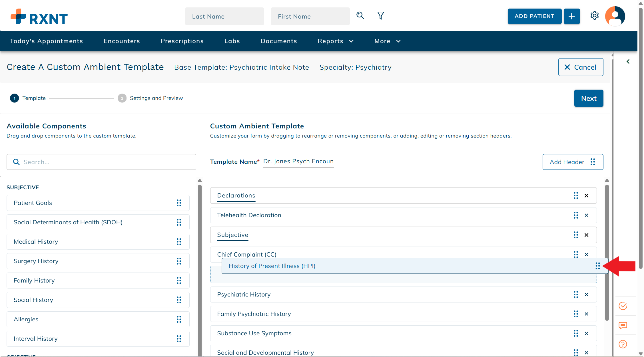The height and width of the screenshot is (357, 644).
Task: Click the orange help question icon
Action: pyautogui.click(x=623, y=344)
